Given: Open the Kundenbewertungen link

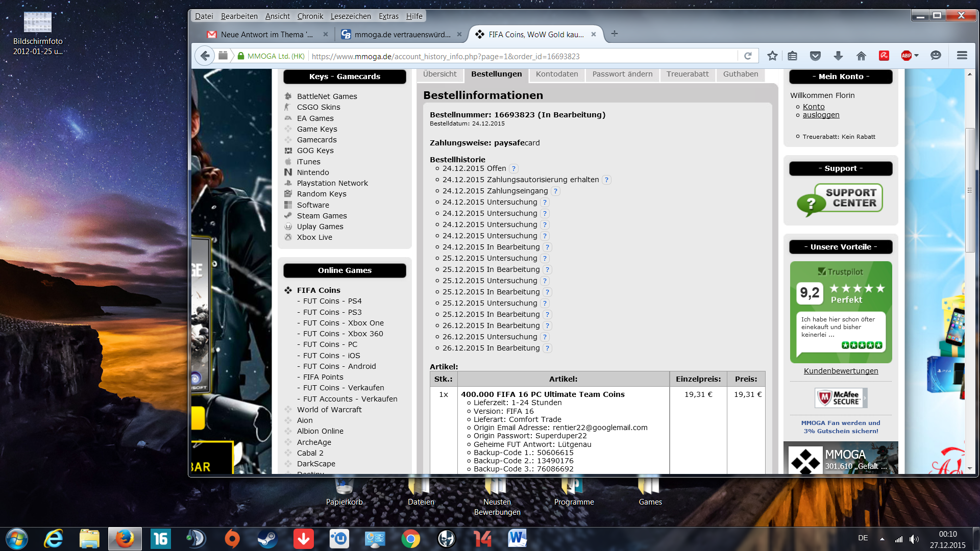Looking at the screenshot, I should 841,371.
